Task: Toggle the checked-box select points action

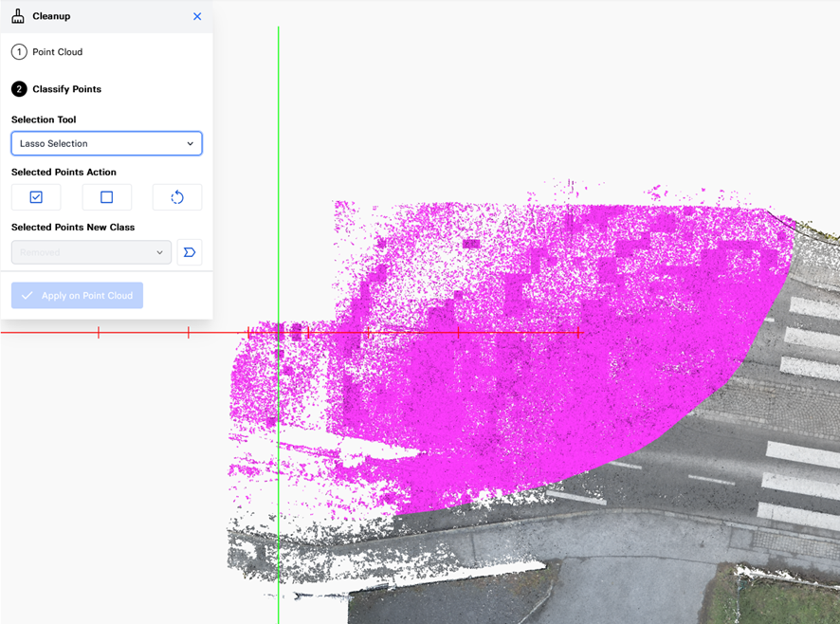Action: point(36,197)
